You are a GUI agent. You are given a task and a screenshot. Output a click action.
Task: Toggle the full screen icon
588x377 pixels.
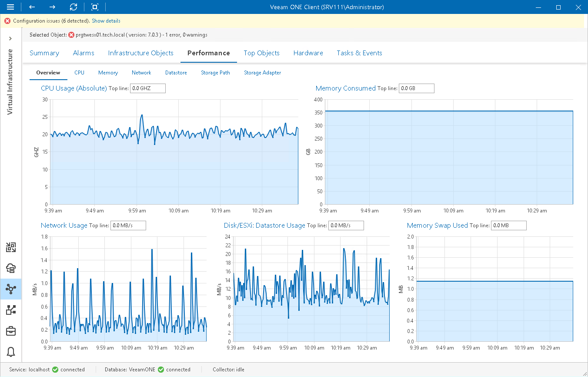click(95, 7)
